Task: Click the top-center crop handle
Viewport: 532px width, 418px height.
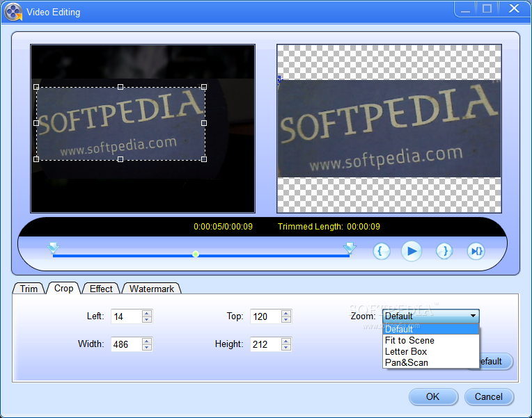Action: coord(120,87)
